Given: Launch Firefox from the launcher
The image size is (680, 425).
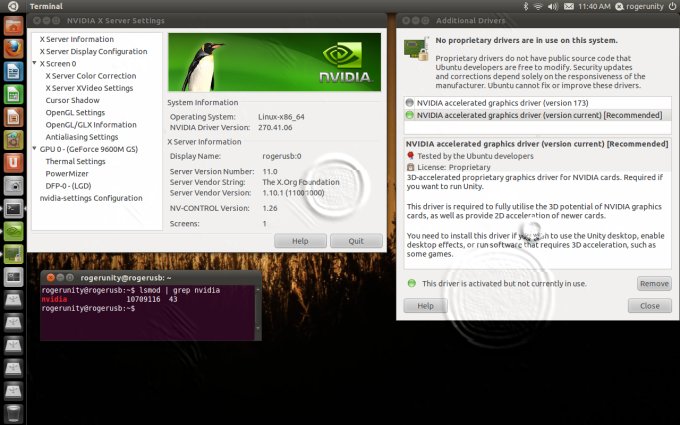Looking at the screenshot, I should tap(13, 49).
